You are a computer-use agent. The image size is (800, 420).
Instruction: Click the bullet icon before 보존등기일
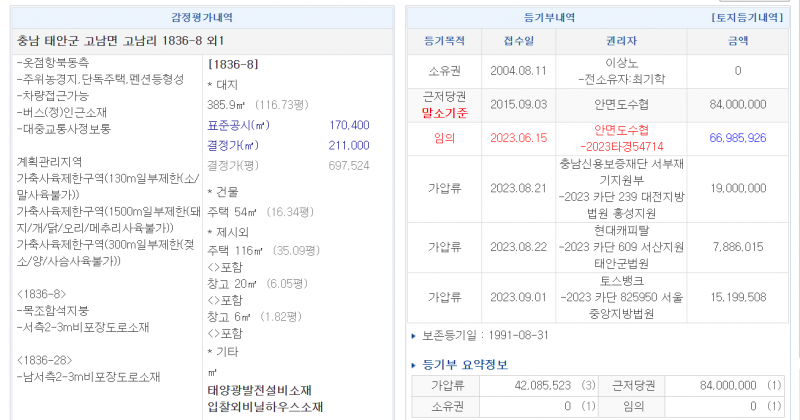415,335
